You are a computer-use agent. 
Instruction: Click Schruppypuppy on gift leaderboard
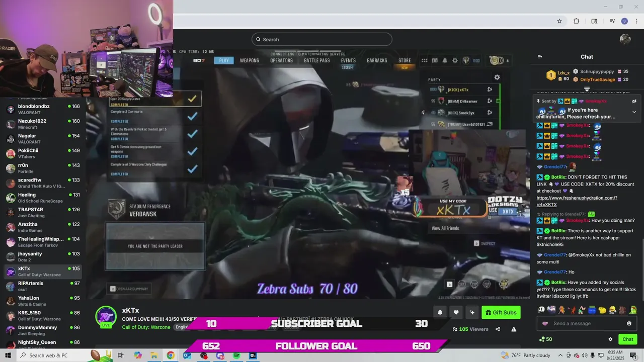[x=597, y=71]
